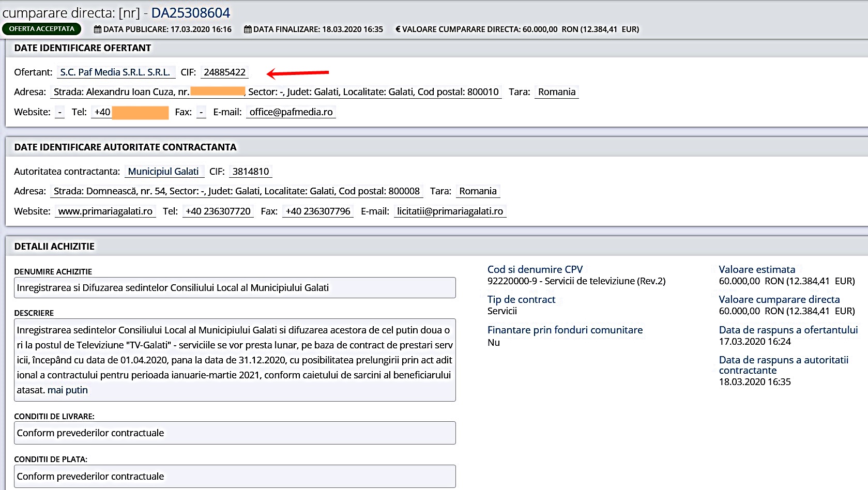Click the CONDITII DE PLATA field

pyautogui.click(x=235, y=477)
